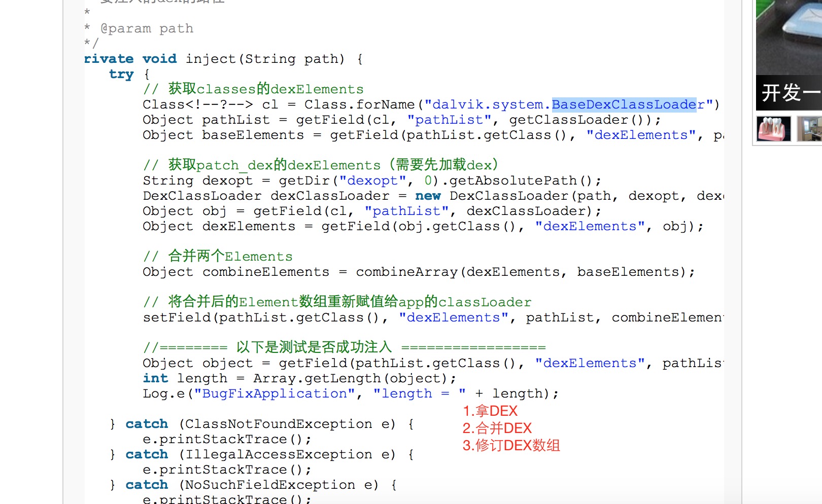
Task: Click the 'catch (IllegalAccessException e)' line
Action: click(x=263, y=454)
